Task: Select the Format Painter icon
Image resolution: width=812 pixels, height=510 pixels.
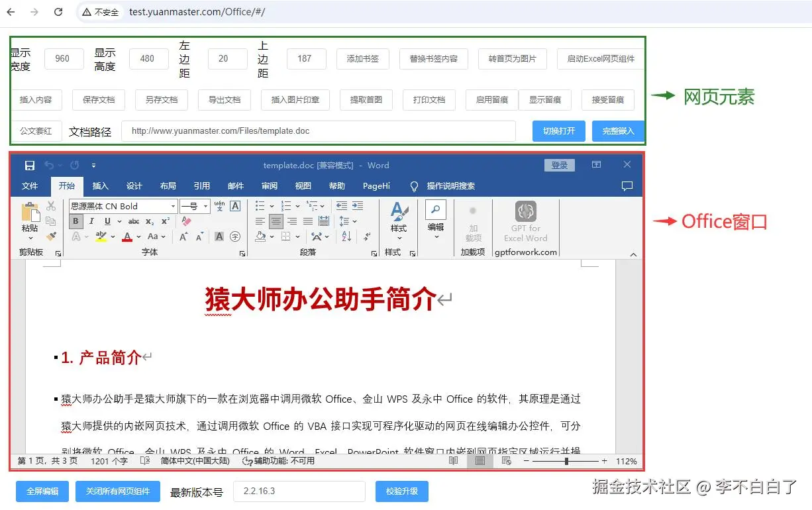Action: [53, 234]
